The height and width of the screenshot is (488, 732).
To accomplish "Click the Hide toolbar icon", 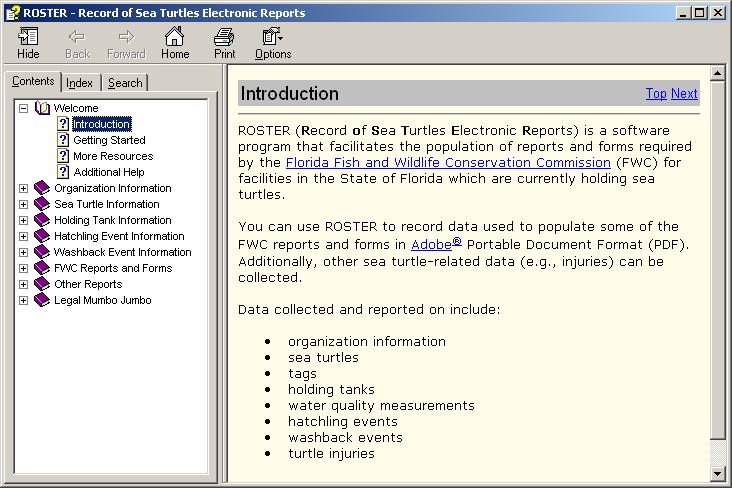I will [x=28, y=37].
